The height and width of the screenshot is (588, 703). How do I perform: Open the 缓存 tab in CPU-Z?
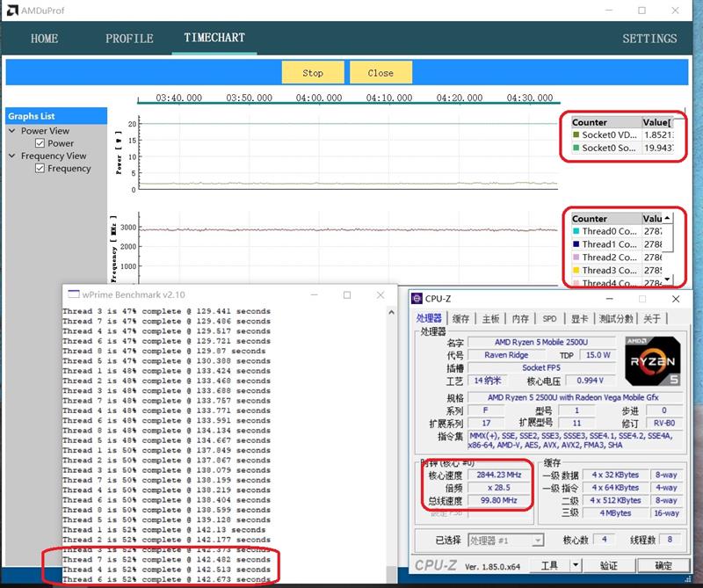click(460, 318)
